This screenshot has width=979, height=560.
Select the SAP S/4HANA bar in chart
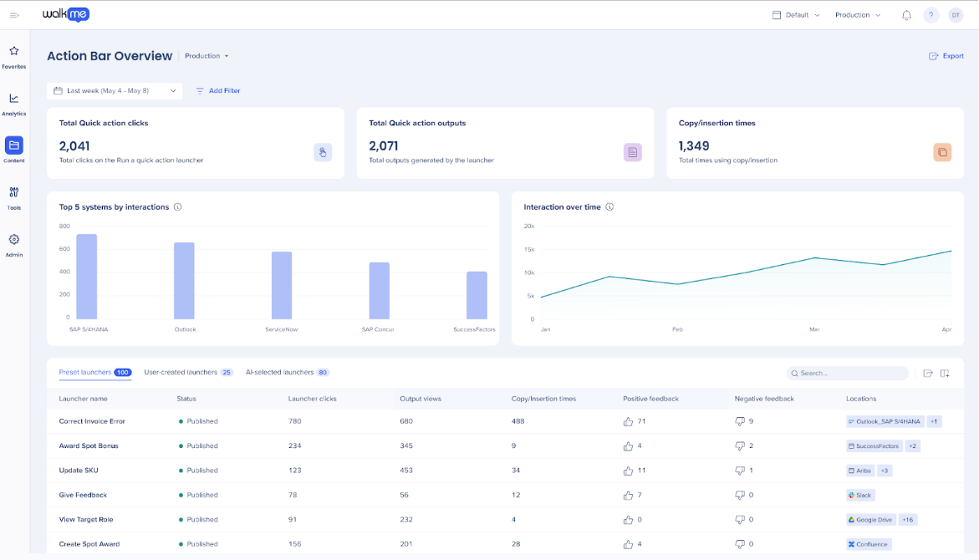(x=87, y=277)
